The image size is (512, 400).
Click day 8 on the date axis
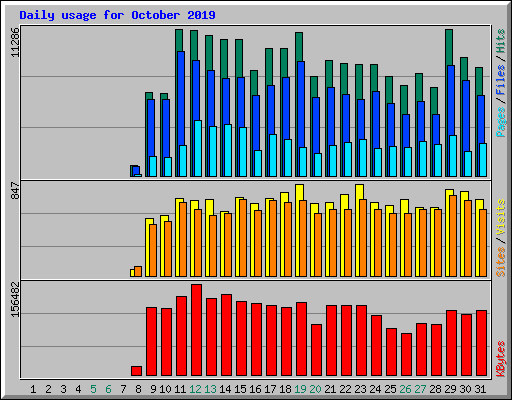(138, 389)
